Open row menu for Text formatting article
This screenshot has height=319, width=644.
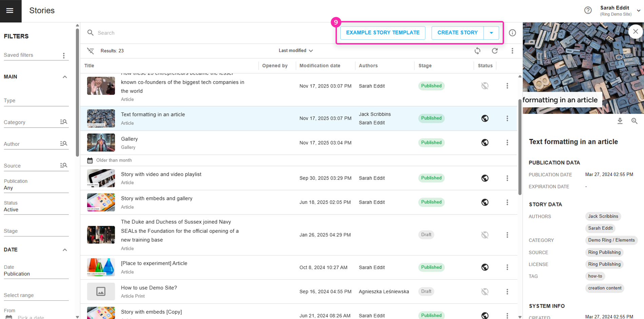pyautogui.click(x=507, y=118)
